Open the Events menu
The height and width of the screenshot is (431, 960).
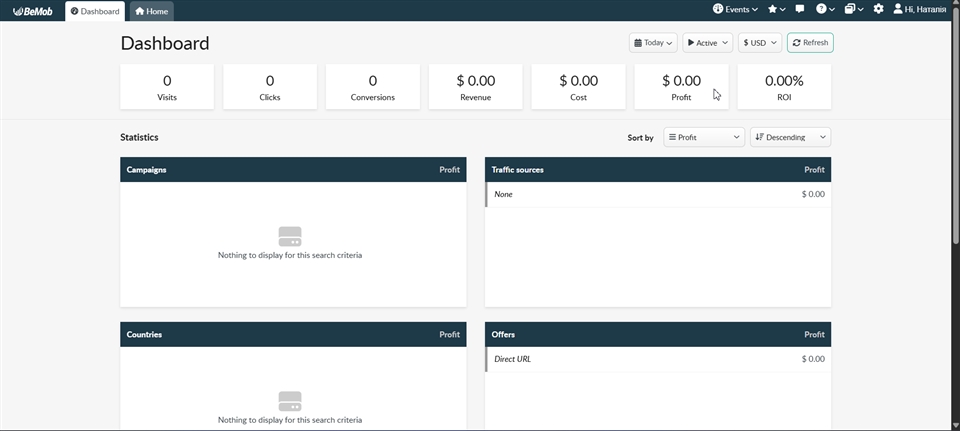coord(735,9)
